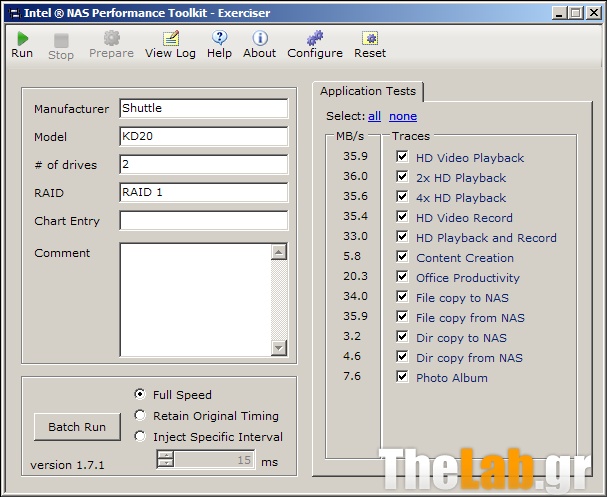Click the Batch Run button
The height and width of the screenshot is (497, 607).
[x=77, y=427]
